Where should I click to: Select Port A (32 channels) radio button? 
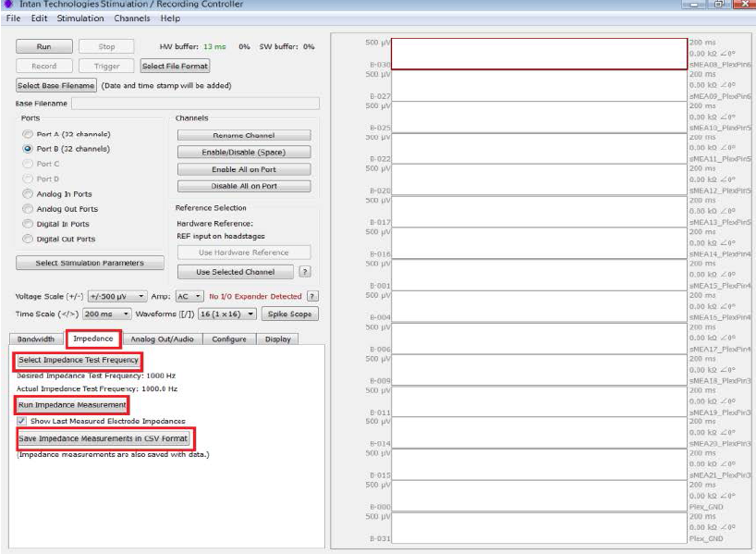28,134
